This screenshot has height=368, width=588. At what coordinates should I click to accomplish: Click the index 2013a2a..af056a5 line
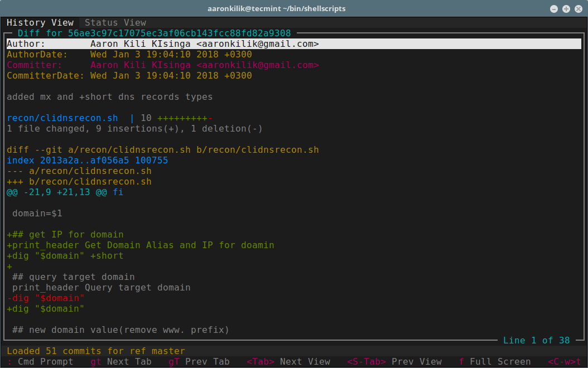pos(87,161)
